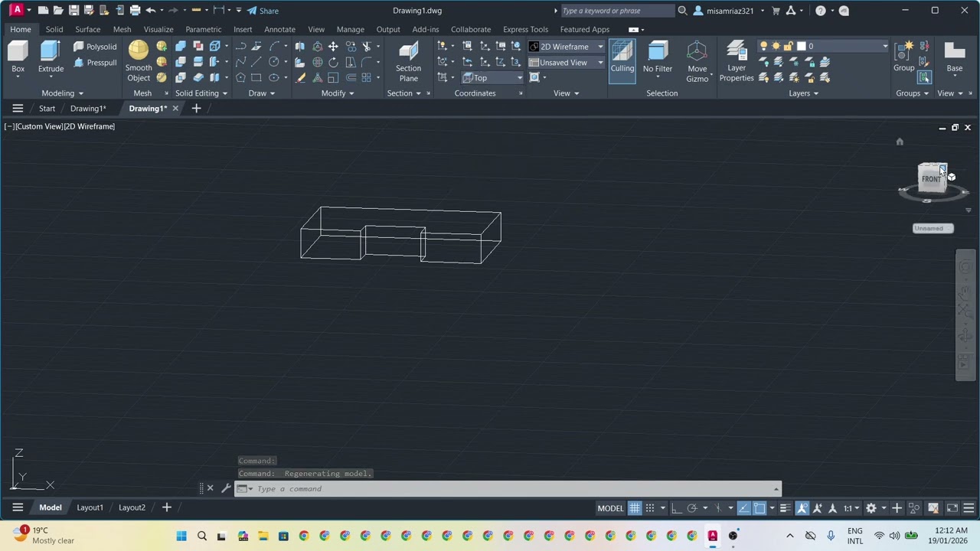This screenshot has width=980, height=551.
Task: Click the weather widget in the taskbar
Action: coord(44,535)
